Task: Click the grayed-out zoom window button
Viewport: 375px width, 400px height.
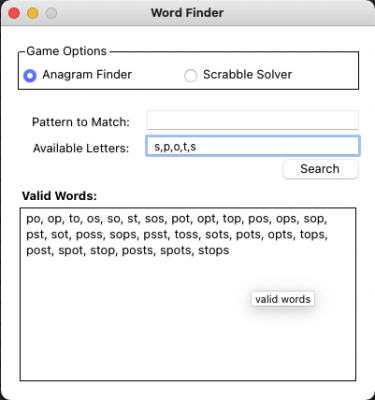Action: (51, 13)
